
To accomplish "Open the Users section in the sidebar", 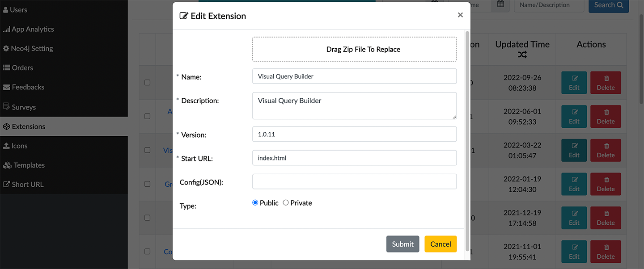I will 17,9.
